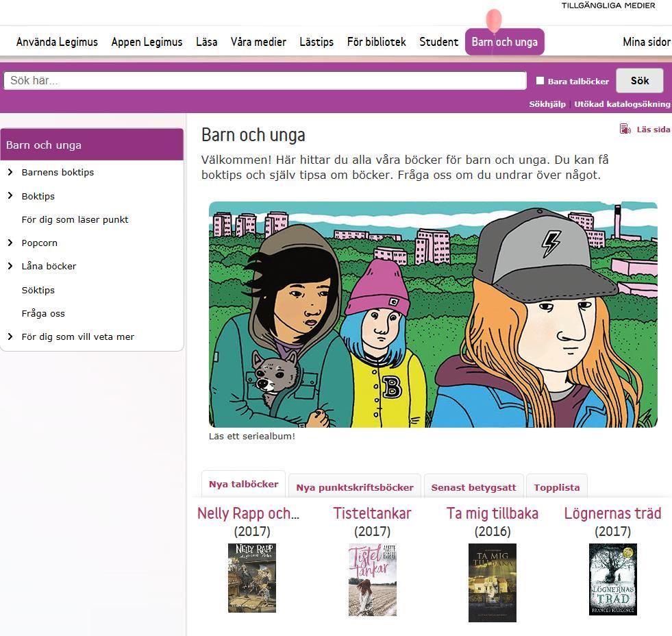Open the Våra medier menu
This screenshot has height=636, width=672.
point(258,42)
